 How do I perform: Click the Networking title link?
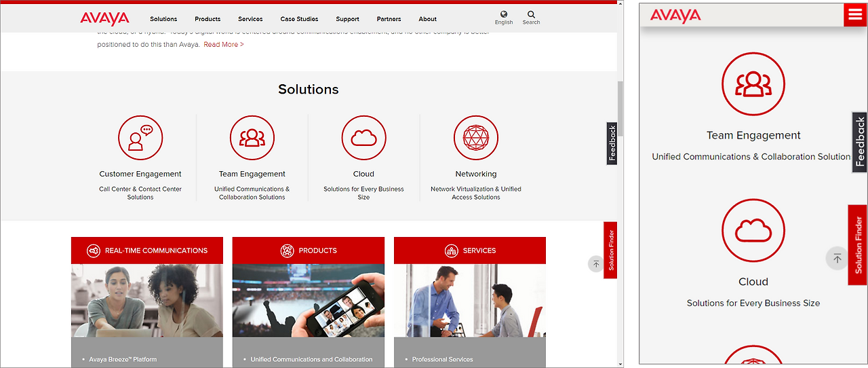476,174
